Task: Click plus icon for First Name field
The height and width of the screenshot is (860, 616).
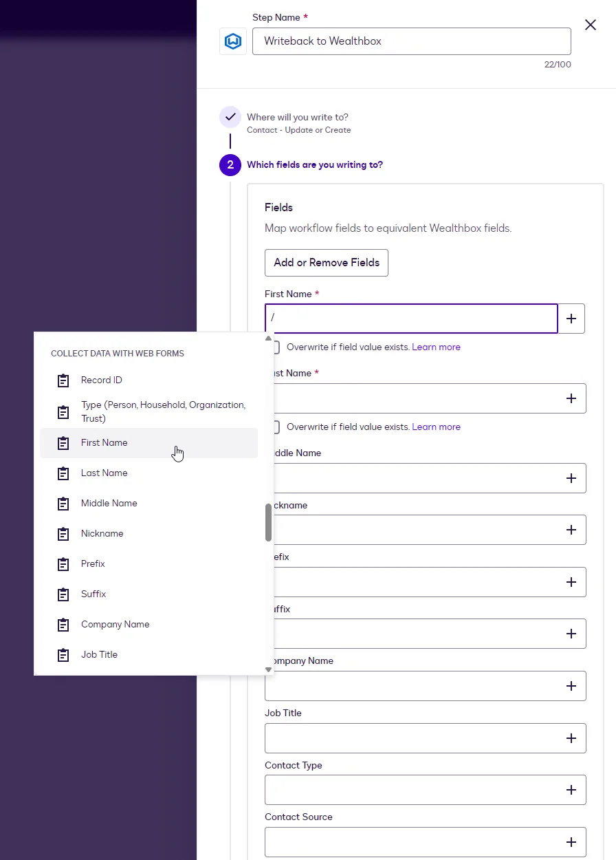Action: pos(571,319)
